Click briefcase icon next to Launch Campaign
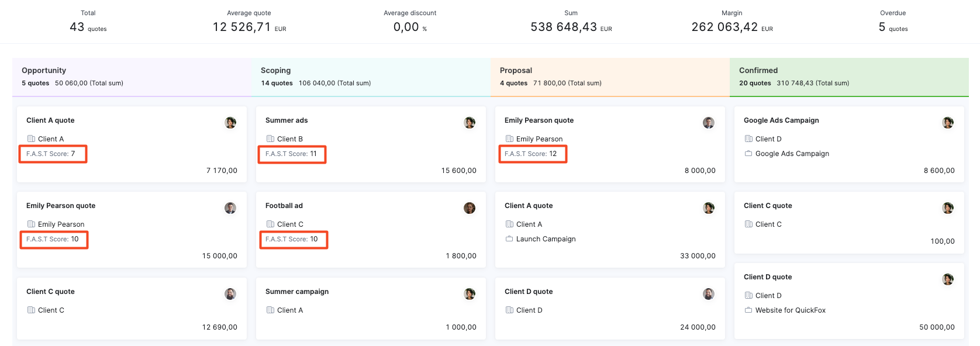 click(509, 238)
